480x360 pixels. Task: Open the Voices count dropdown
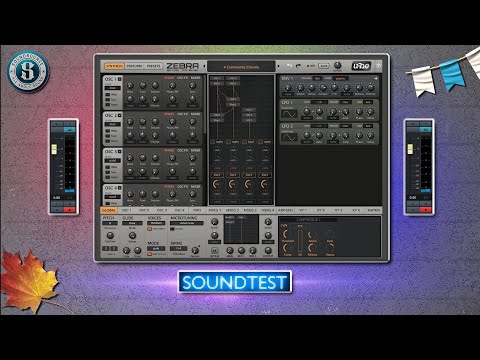coord(156,223)
